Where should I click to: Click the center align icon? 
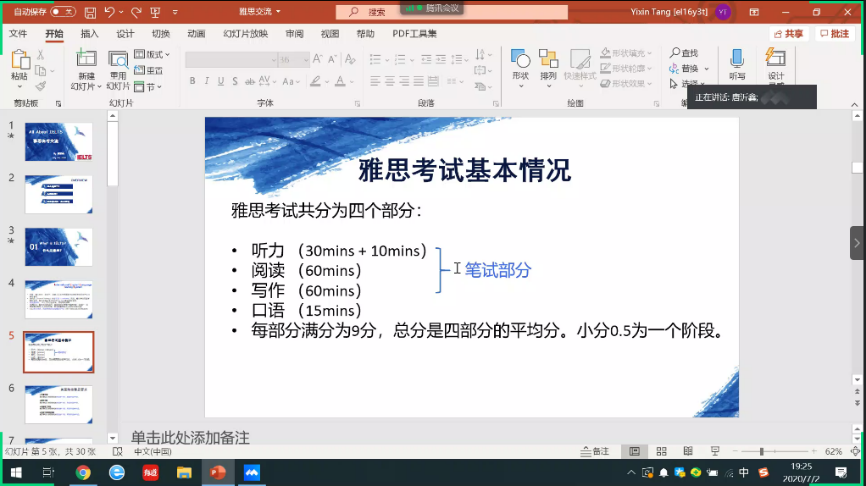tap(390, 81)
